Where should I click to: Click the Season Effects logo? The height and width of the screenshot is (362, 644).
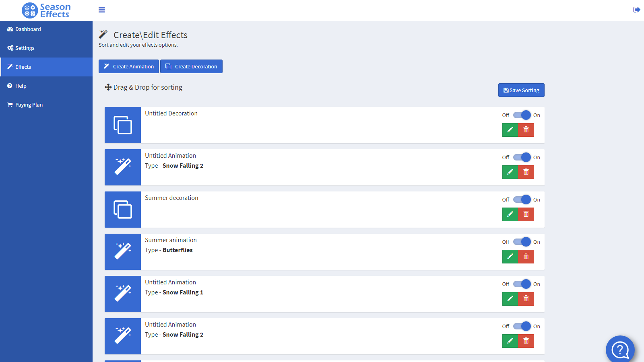[46, 10]
